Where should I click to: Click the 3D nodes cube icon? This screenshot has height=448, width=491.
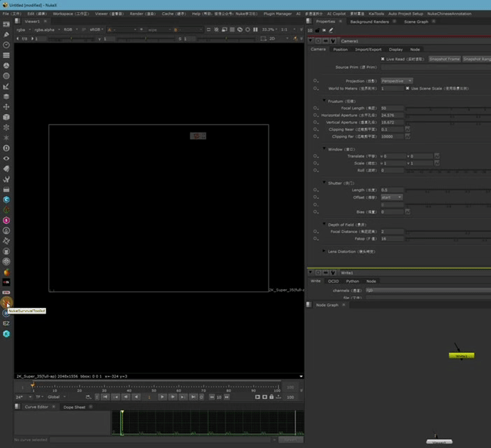coord(6,117)
